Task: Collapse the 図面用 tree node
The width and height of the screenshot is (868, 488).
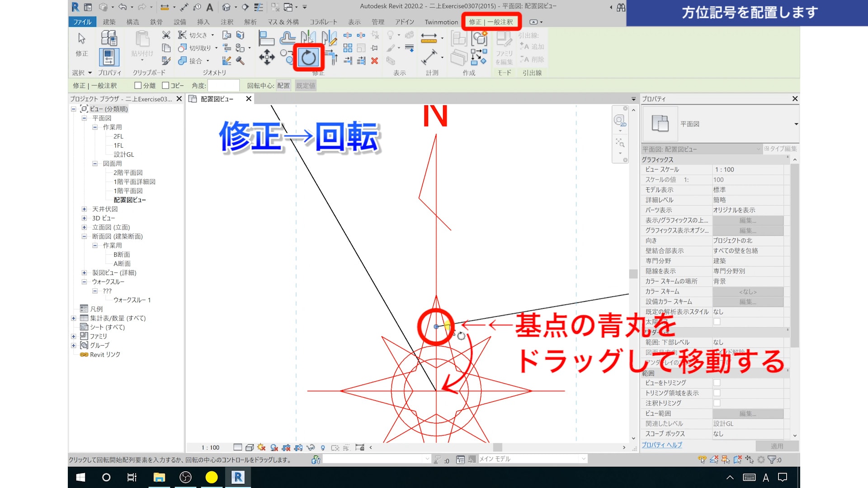Action: pyautogui.click(x=95, y=164)
